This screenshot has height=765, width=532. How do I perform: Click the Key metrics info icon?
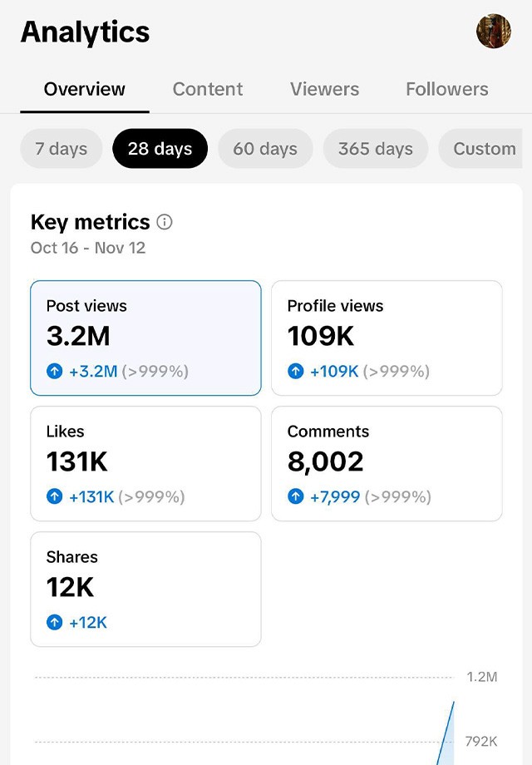tap(165, 222)
